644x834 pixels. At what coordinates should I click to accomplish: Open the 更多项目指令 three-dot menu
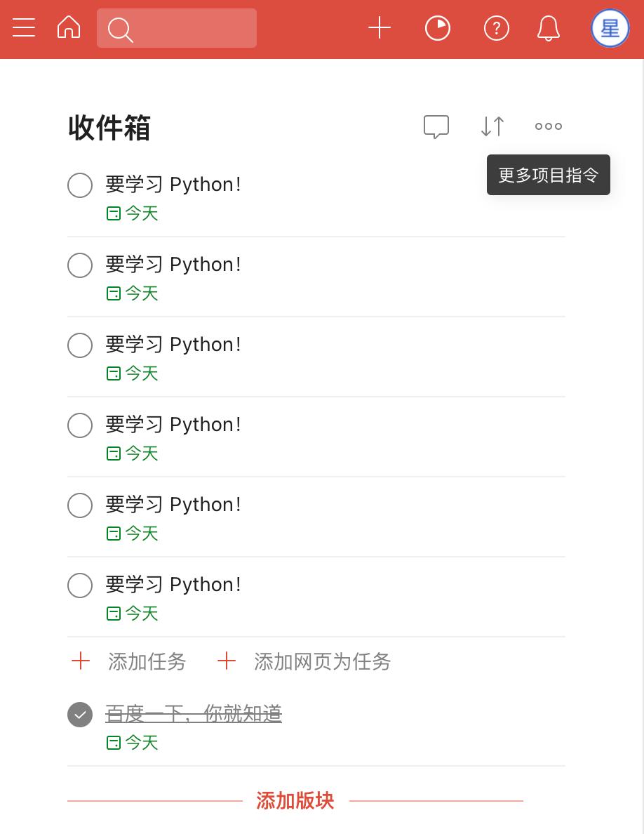pos(549,126)
